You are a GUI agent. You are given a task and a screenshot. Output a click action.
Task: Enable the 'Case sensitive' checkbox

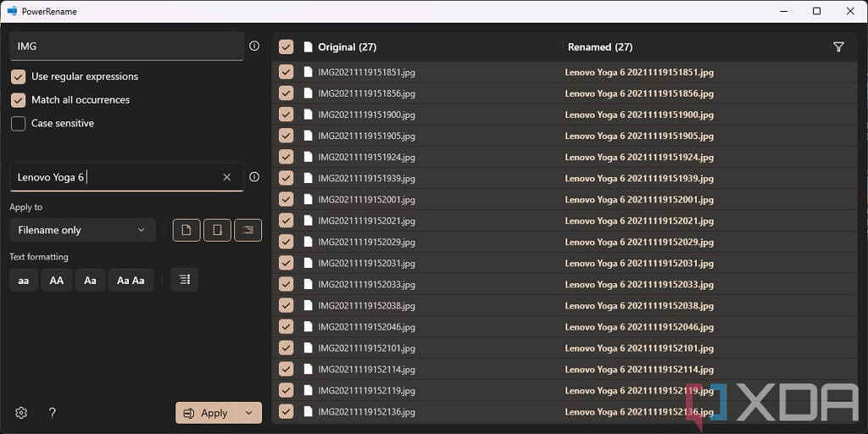(x=18, y=124)
